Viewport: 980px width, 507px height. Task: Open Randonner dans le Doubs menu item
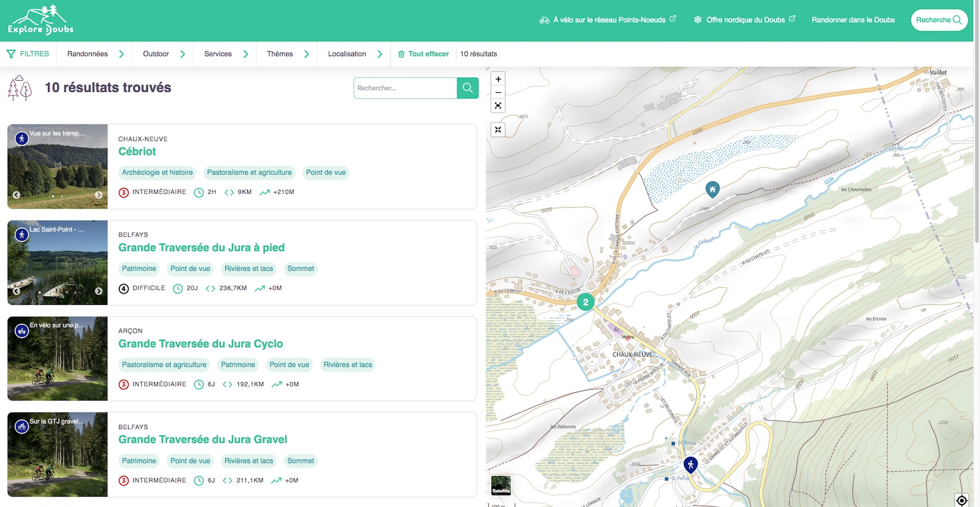tap(853, 20)
